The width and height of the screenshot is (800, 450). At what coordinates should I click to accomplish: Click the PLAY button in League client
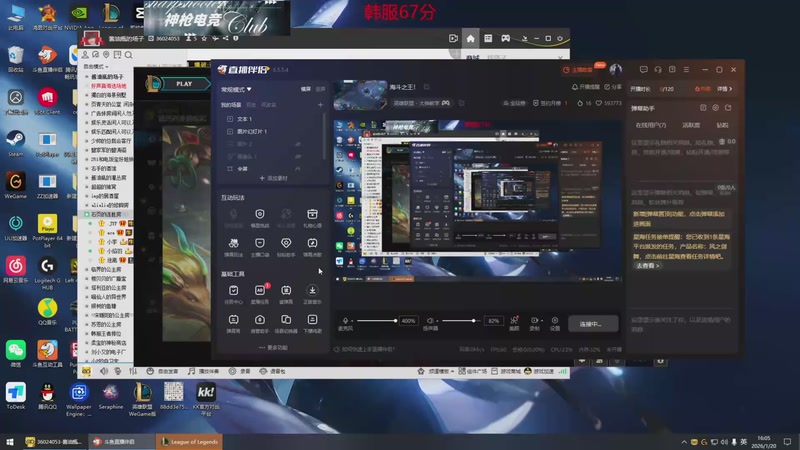(x=184, y=84)
